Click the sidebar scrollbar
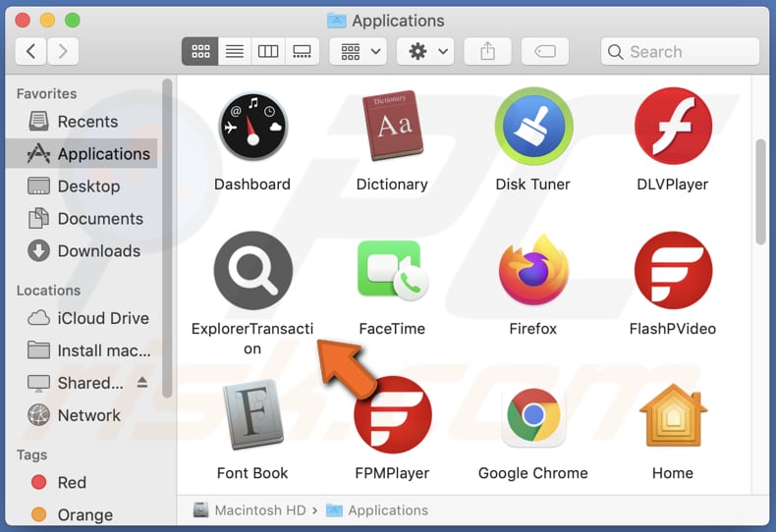Image resolution: width=776 pixels, height=532 pixels. point(167,238)
